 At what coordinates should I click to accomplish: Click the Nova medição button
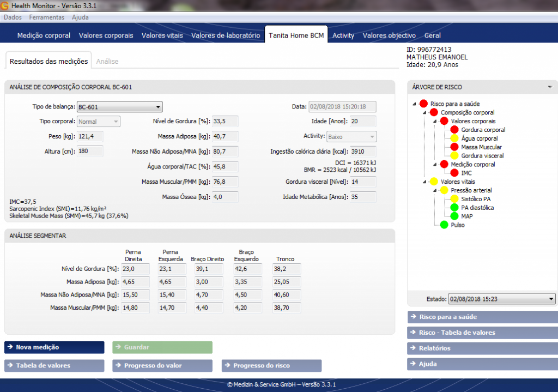tap(54, 347)
